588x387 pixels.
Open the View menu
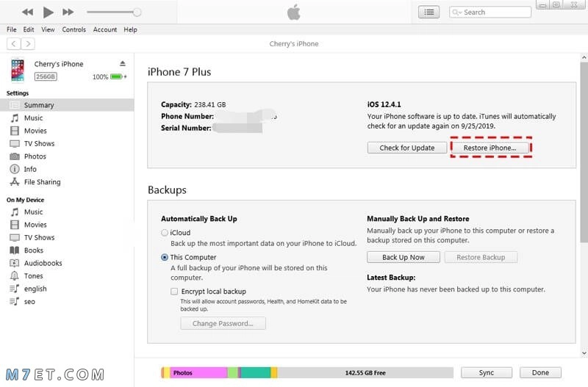48,29
